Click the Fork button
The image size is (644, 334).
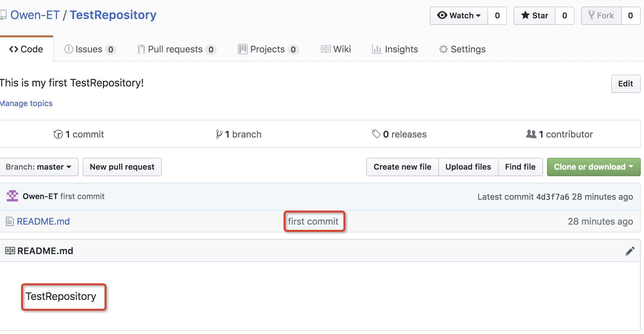(601, 16)
